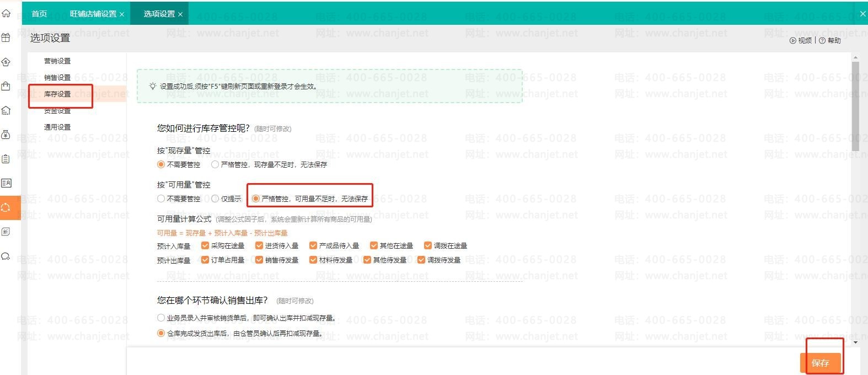Screen dimensions: 868x375
Task: Open the warehouse building sidebar icon
Action: [6, 110]
